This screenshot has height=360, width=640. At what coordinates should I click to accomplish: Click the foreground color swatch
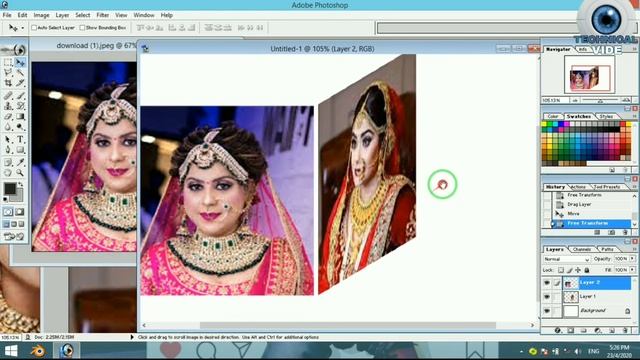pyautogui.click(x=9, y=189)
